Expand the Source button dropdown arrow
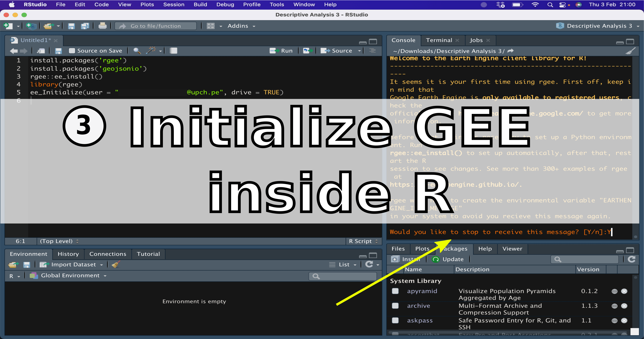Screen dimensions: 644x339 [360, 51]
